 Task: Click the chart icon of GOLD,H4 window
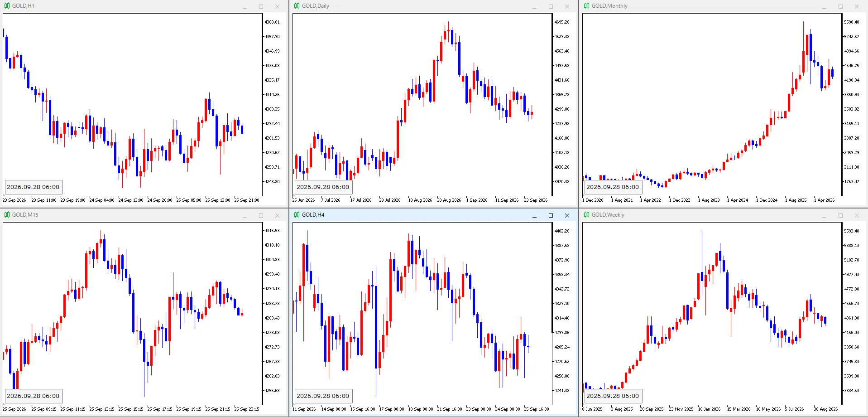pos(297,215)
